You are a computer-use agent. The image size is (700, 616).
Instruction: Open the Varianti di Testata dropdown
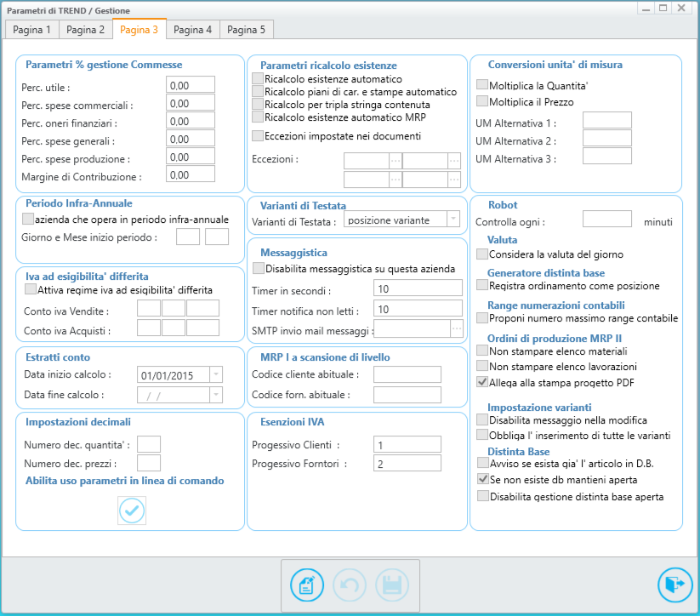point(453,219)
